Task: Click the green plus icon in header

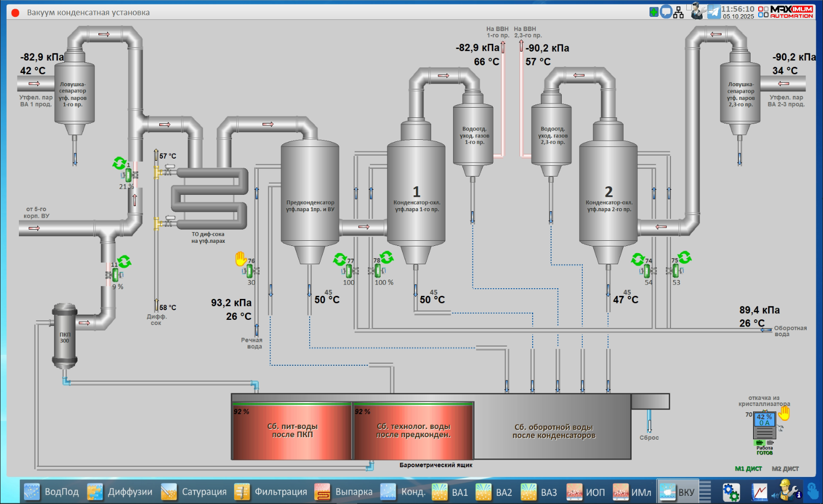Action: pos(654,12)
